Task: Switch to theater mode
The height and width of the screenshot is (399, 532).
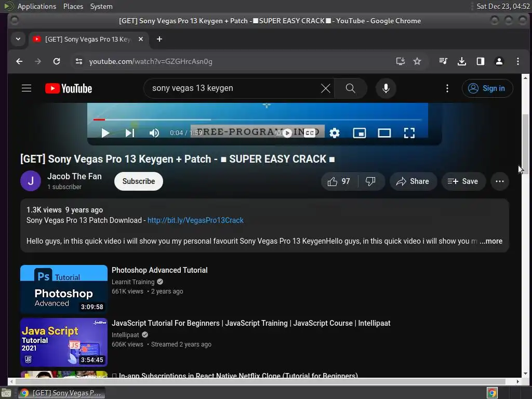Action: (384, 133)
